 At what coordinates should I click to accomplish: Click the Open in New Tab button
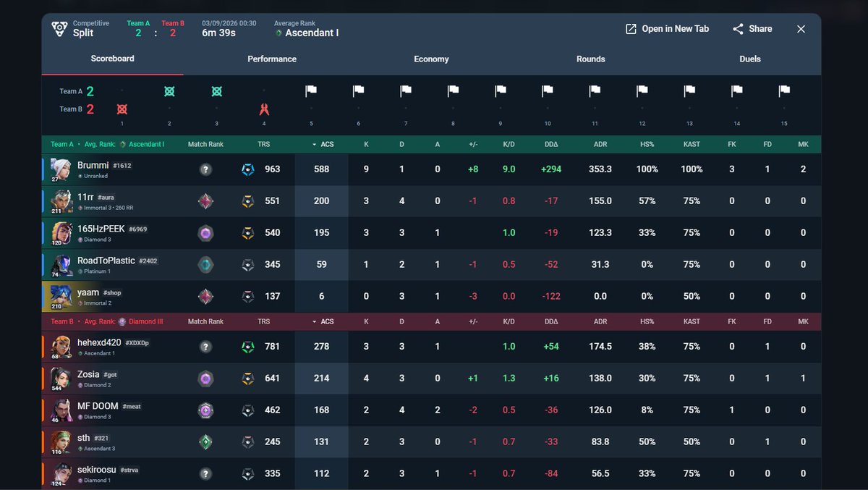[x=667, y=29]
